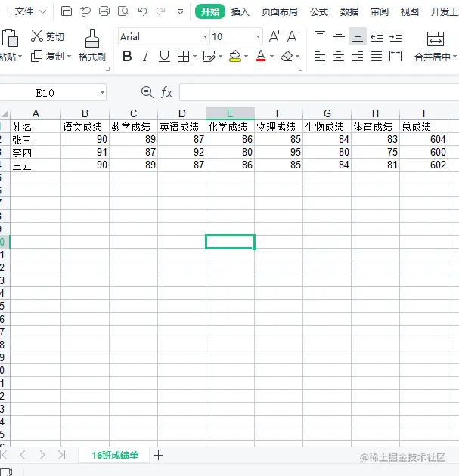Expand the Copy (复制) dropdown arrow

tap(69, 57)
